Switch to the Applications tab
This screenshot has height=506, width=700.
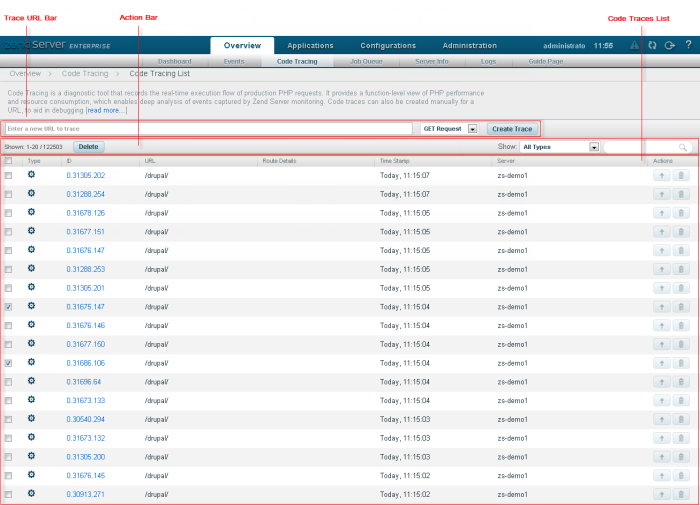tap(310, 45)
